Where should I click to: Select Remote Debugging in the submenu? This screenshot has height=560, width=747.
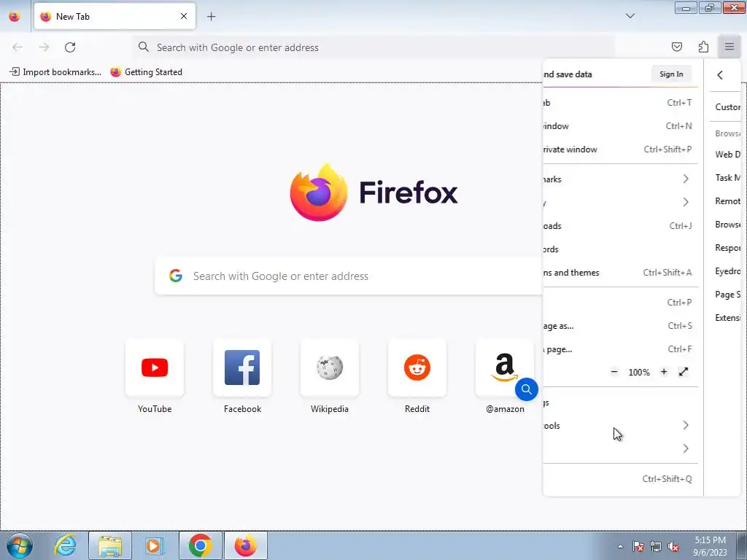coord(726,201)
